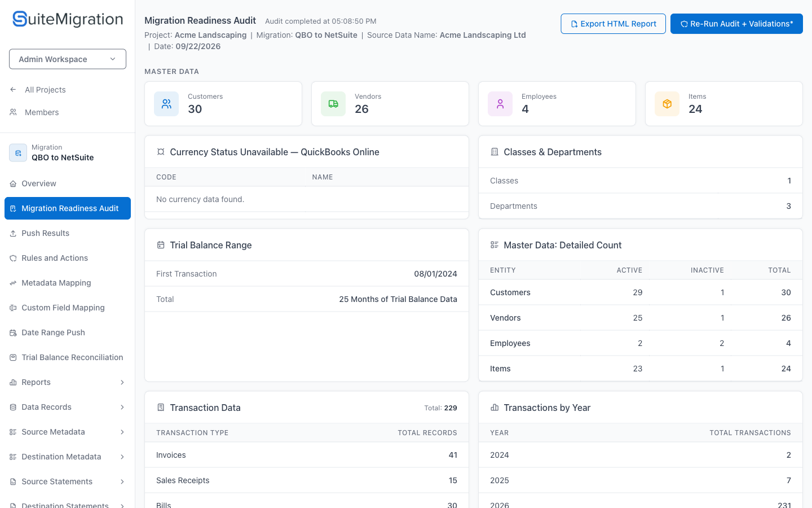The width and height of the screenshot is (812, 508).
Task: Click the Items box icon
Action: (x=667, y=104)
